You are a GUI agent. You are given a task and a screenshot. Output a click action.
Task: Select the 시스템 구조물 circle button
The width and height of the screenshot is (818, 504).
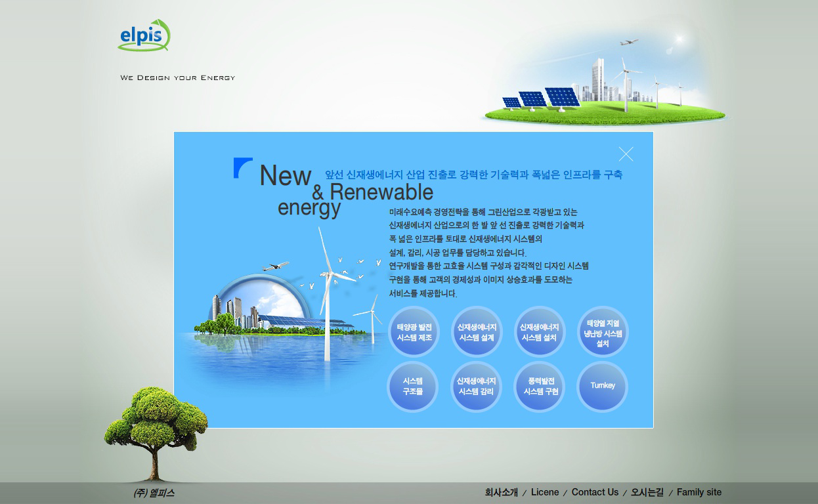tap(413, 386)
